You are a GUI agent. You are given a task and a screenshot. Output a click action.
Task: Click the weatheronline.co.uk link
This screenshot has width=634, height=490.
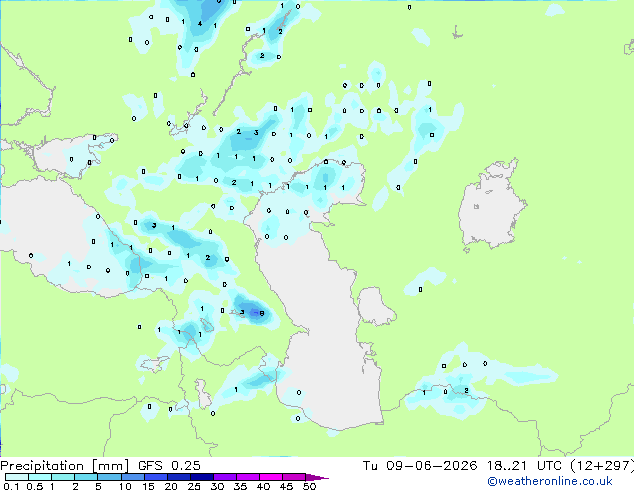tap(550, 482)
